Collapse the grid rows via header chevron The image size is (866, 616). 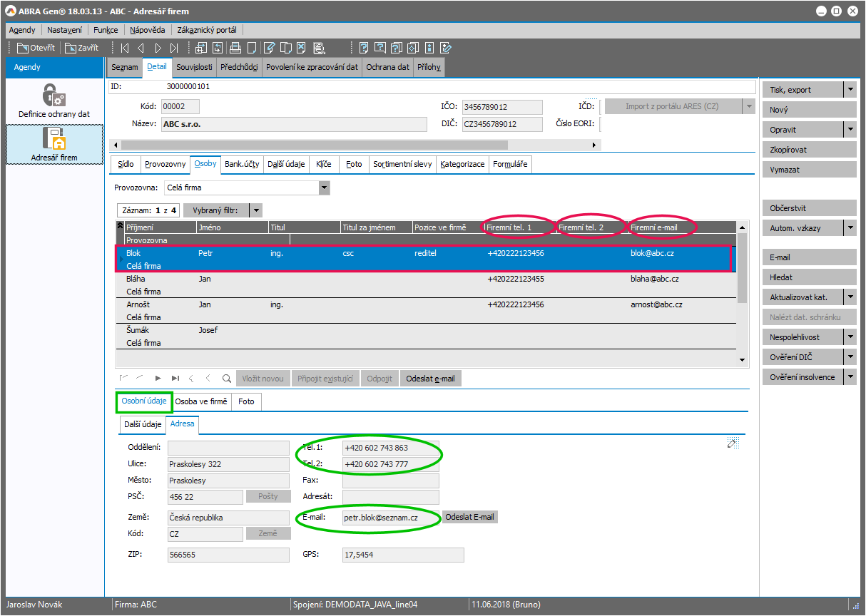(120, 227)
